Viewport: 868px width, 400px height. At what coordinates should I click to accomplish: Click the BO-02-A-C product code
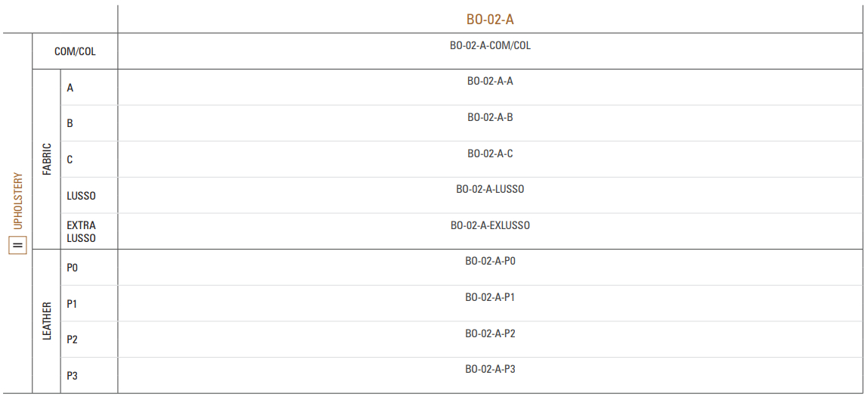point(490,153)
